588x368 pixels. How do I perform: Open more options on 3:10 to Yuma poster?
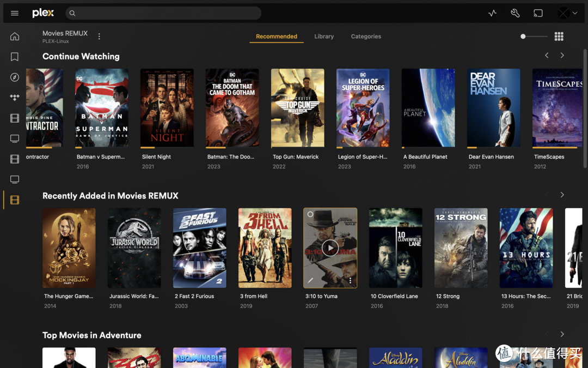(350, 281)
